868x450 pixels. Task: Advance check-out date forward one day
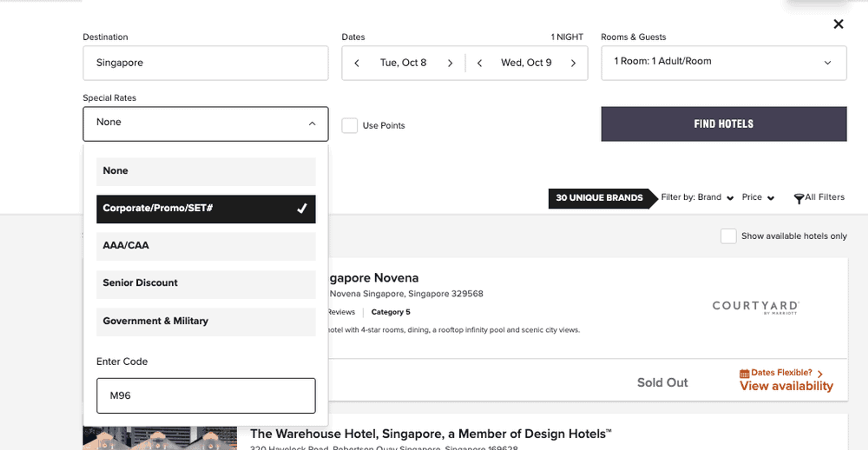click(573, 63)
